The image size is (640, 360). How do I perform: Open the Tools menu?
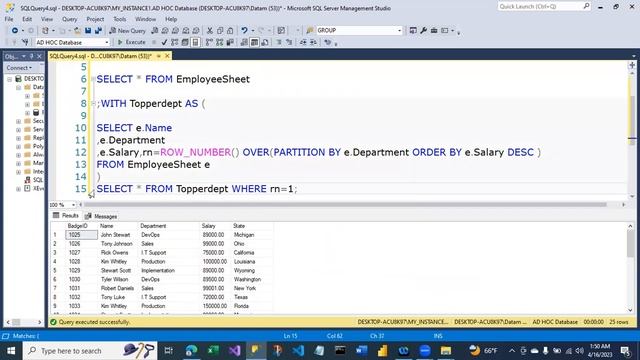(x=120, y=19)
